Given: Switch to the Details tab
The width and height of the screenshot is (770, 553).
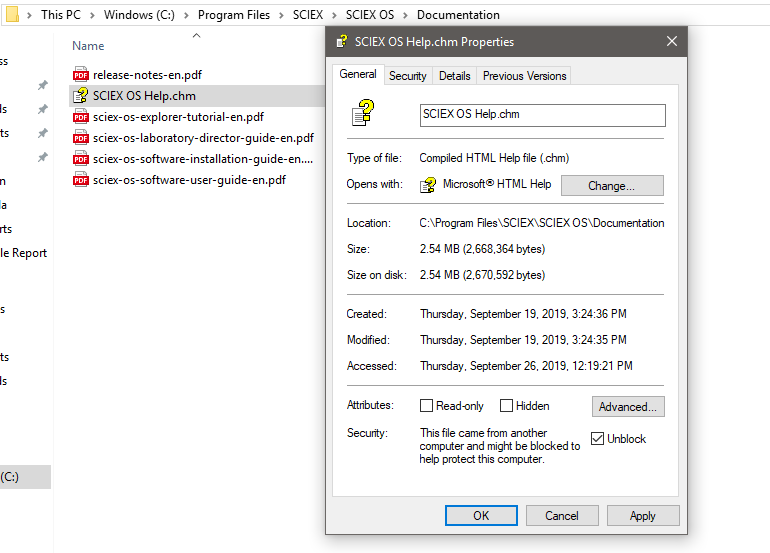Looking at the screenshot, I should tap(455, 76).
